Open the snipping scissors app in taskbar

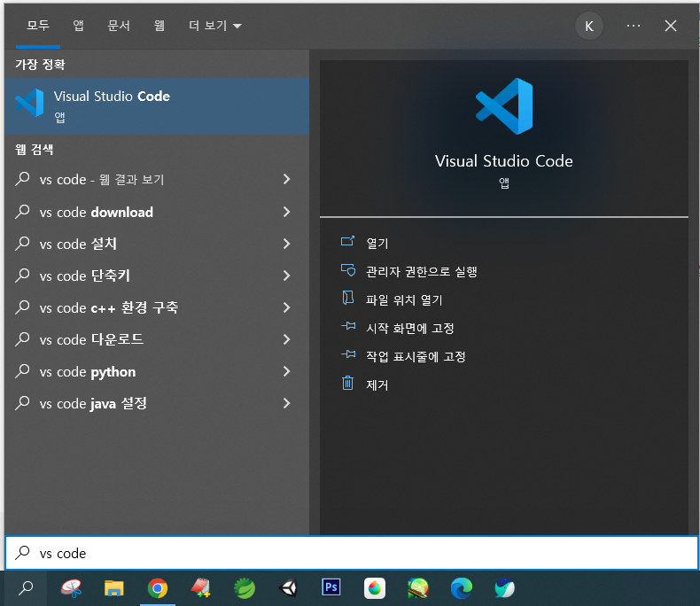point(71,588)
